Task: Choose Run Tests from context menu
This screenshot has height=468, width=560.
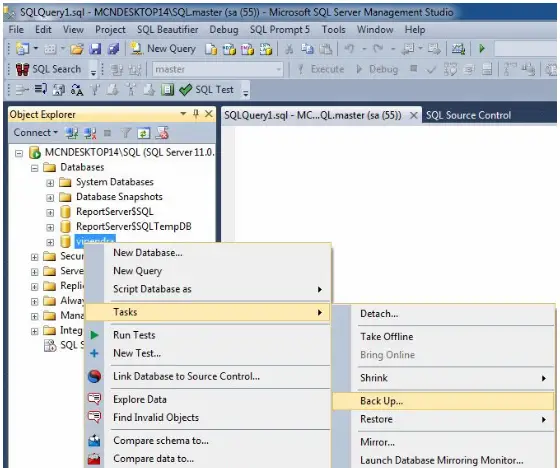Action: click(x=207, y=335)
